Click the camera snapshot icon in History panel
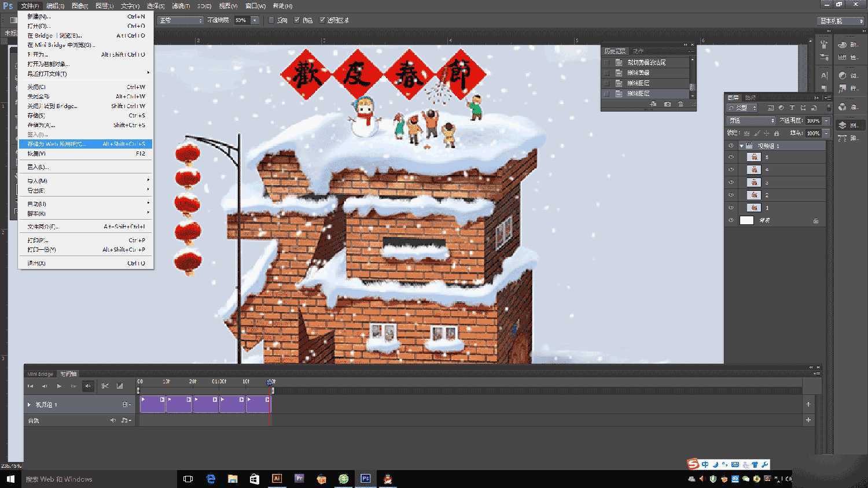 coord(667,104)
